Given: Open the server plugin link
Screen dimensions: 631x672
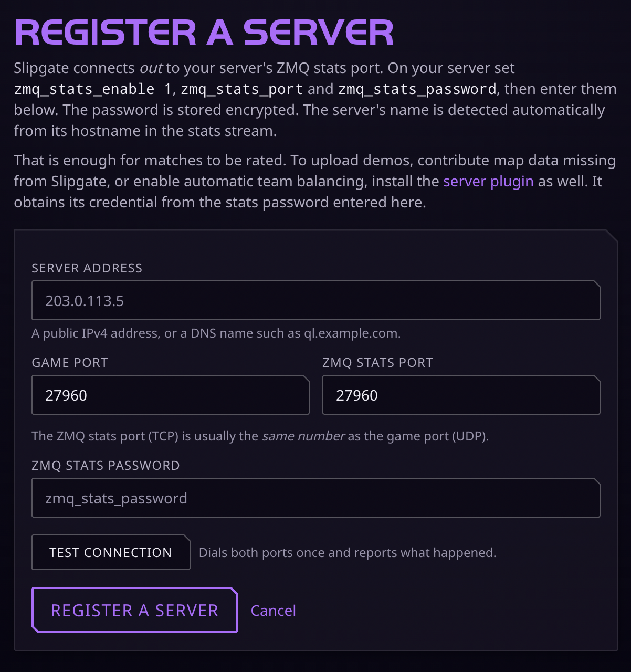Looking at the screenshot, I should tap(488, 181).
